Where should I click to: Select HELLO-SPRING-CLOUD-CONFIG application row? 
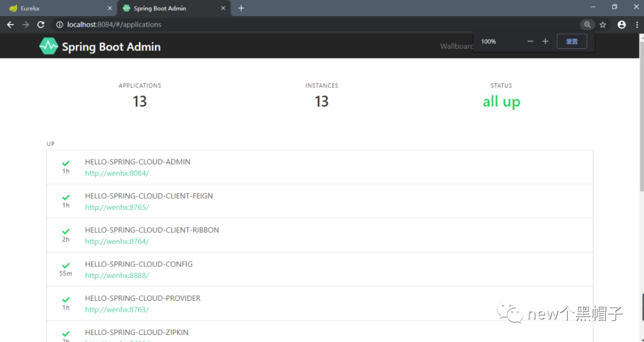tap(320, 269)
